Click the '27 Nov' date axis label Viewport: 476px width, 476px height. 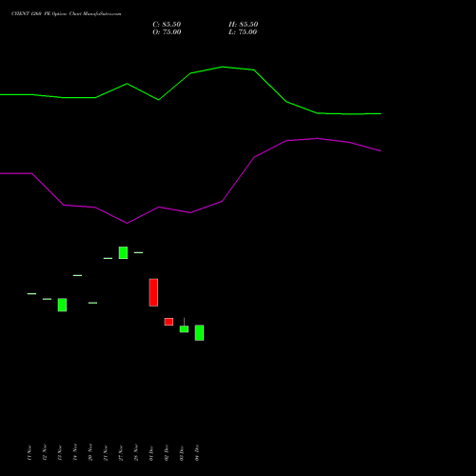pyautogui.click(x=121, y=452)
